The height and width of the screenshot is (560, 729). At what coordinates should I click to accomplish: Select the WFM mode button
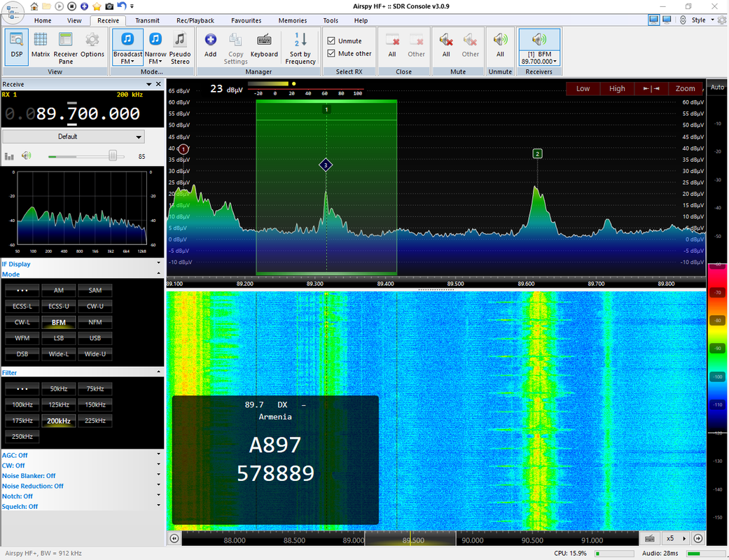(22, 338)
